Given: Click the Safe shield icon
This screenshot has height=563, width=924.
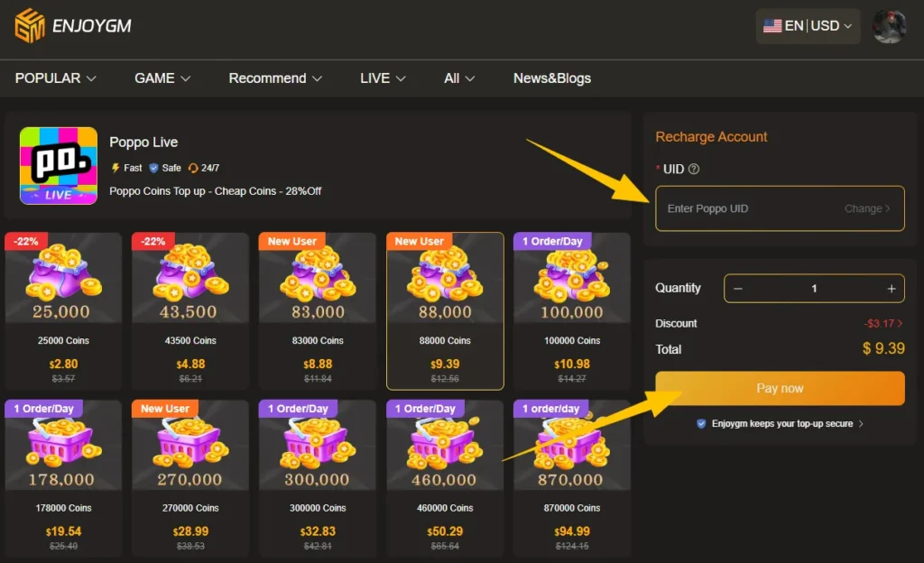Looking at the screenshot, I should 153,167.
